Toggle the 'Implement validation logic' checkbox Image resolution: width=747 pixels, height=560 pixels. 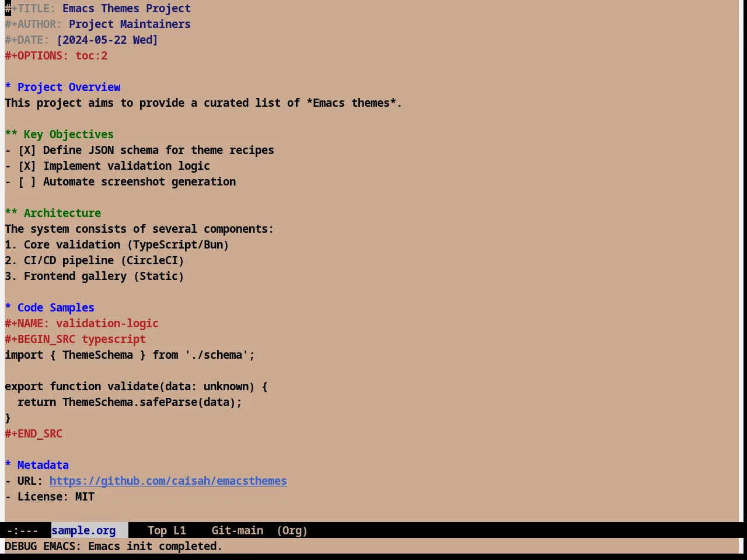pos(27,166)
